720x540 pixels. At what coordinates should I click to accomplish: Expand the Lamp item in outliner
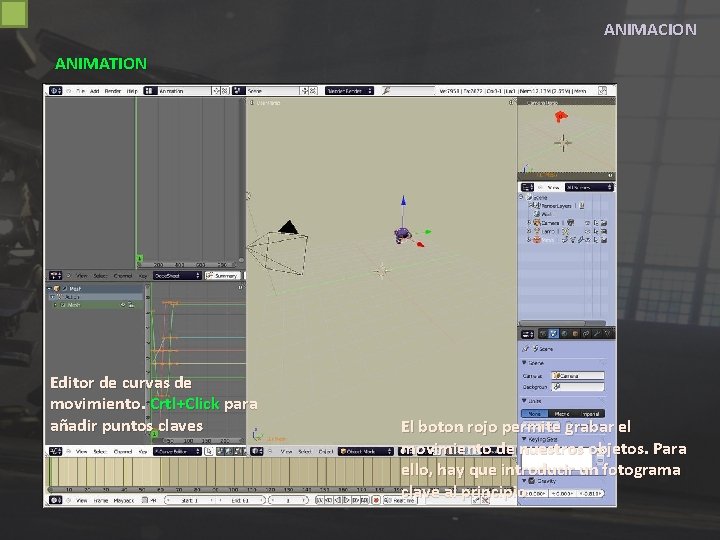529,231
